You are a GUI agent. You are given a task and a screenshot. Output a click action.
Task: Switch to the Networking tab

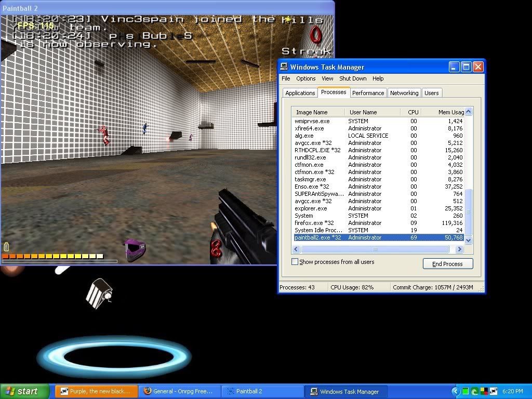404,93
